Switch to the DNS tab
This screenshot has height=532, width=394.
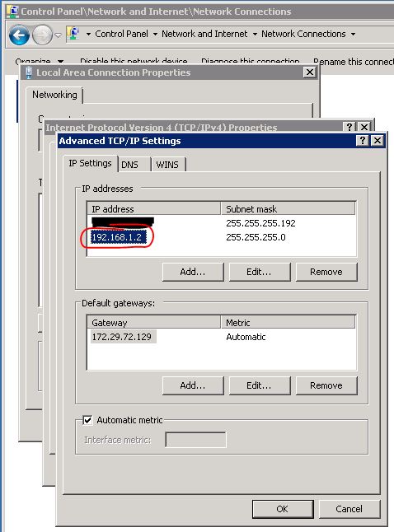[x=134, y=165]
